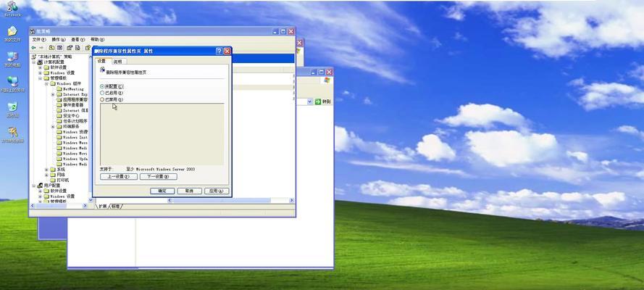Image resolution: width=644 pixels, height=290 pixels.
Task: Click the Up one level folder toolbar icon
Action: coord(51,48)
